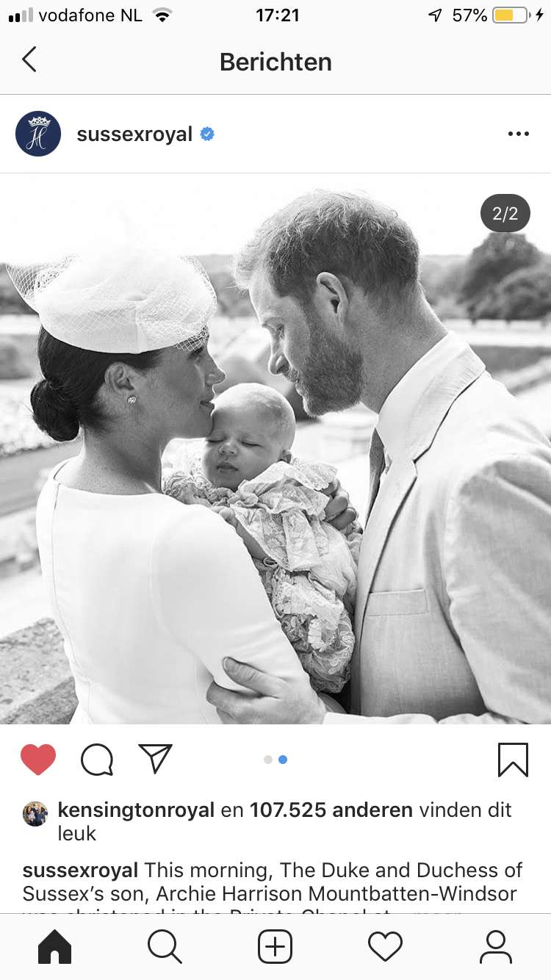
Task: Go to Home tab in bottom bar
Action: point(54,947)
